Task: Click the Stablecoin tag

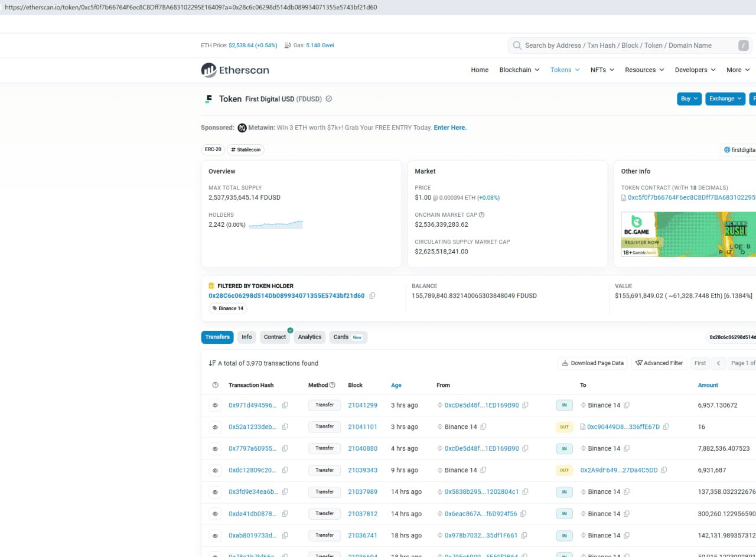Action: tap(246, 150)
